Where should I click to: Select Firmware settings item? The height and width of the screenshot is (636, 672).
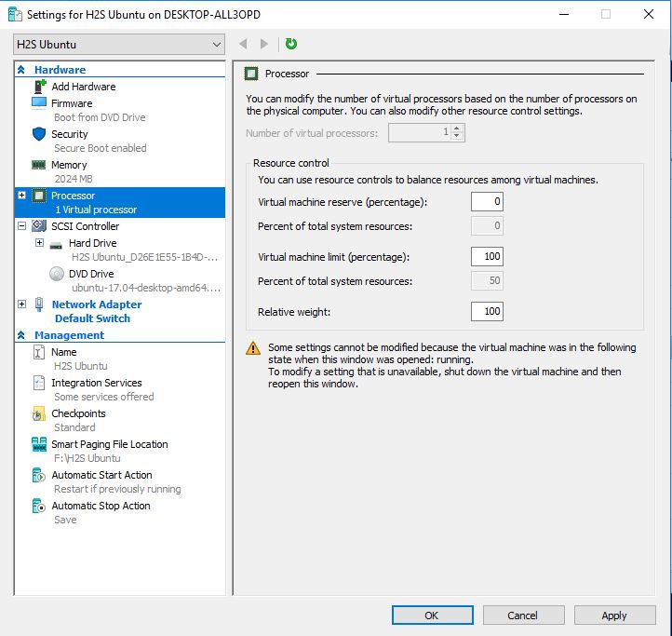72,103
